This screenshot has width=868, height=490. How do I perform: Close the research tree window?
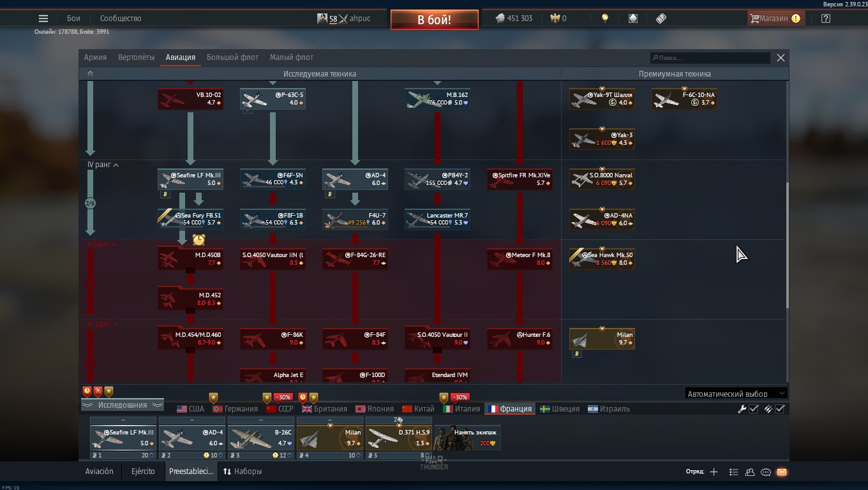[781, 58]
